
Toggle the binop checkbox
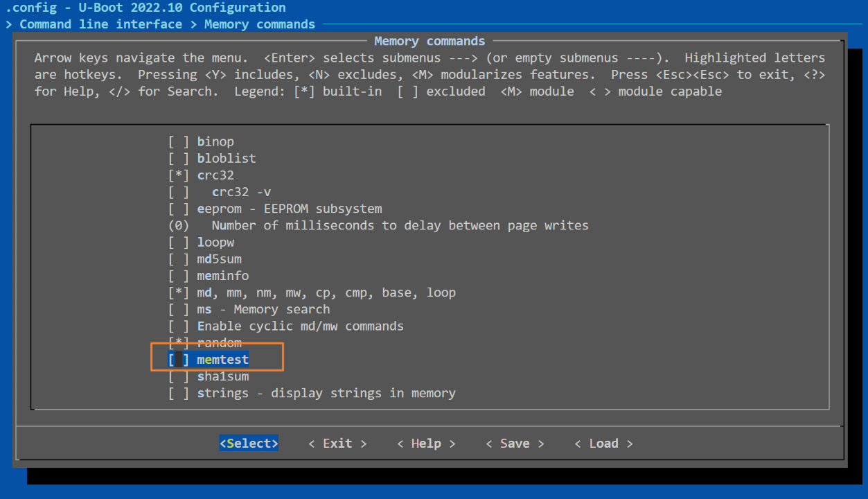click(x=179, y=142)
